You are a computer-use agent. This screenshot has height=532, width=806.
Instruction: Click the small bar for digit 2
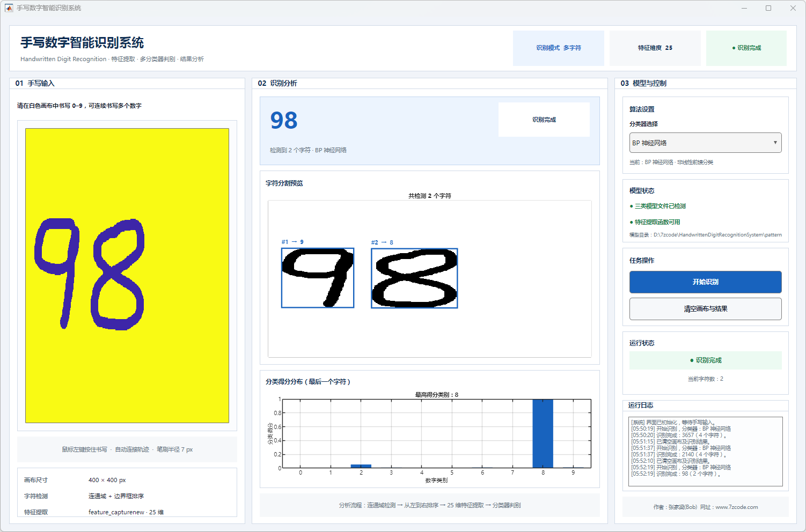click(361, 466)
